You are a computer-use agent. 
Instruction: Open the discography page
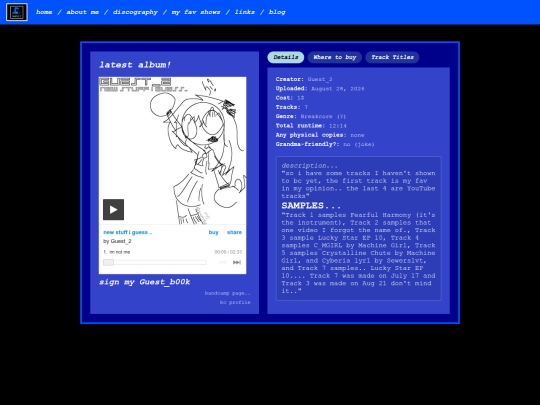coord(135,12)
